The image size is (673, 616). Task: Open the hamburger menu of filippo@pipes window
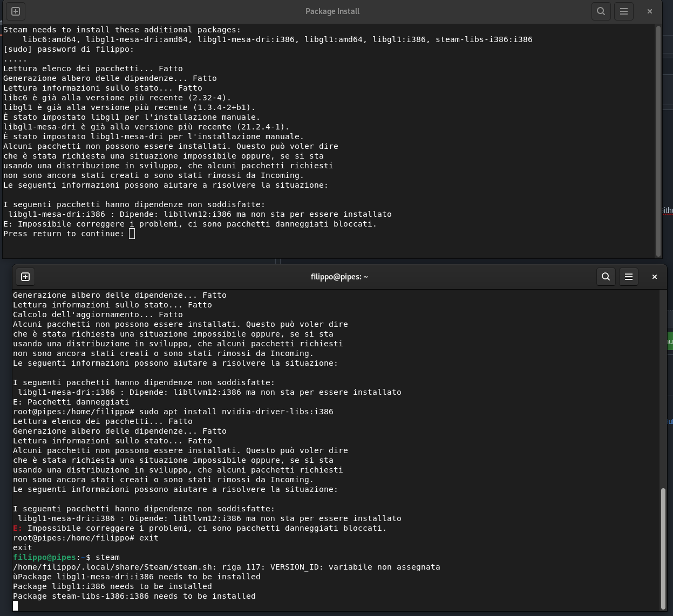click(x=629, y=277)
